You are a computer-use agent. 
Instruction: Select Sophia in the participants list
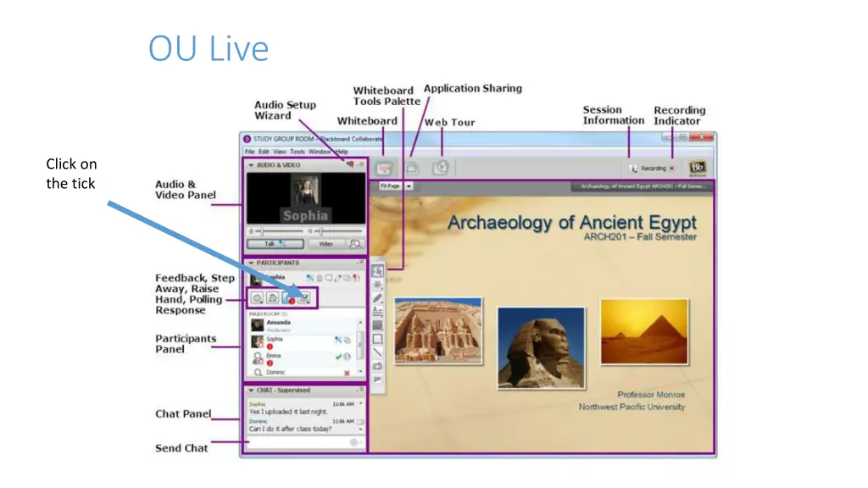(x=303, y=342)
